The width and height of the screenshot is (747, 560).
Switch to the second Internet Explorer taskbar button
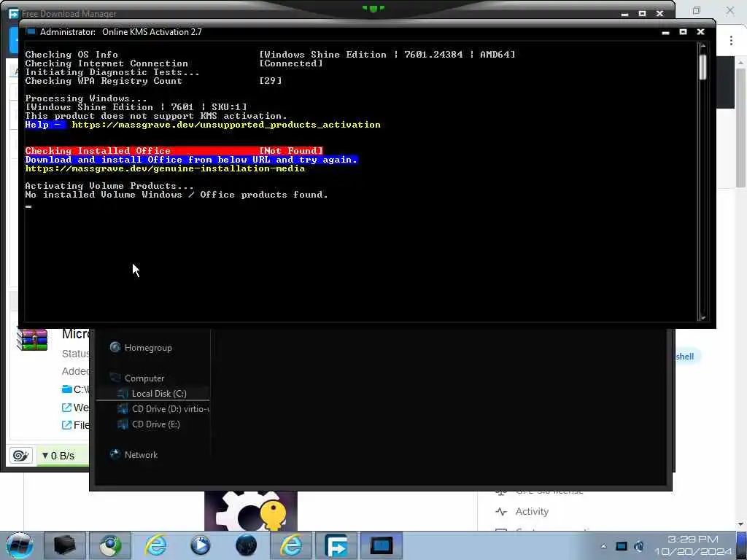[x=291, y=545]
